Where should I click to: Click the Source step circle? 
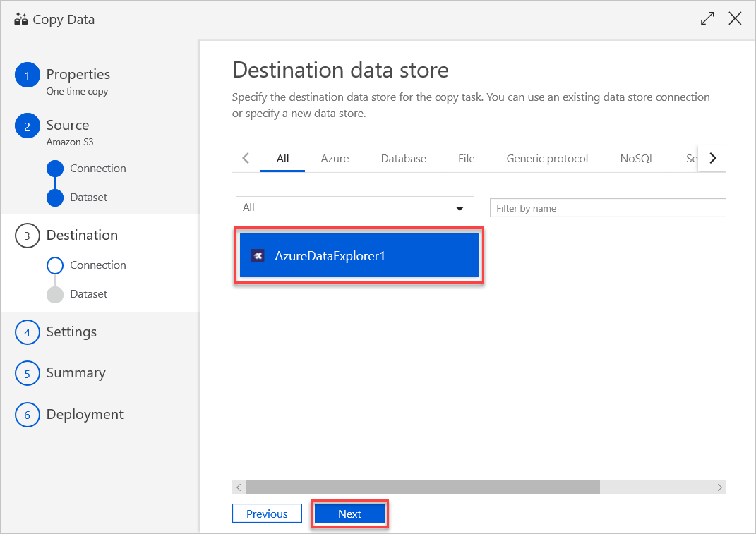[x=27, y=126]
